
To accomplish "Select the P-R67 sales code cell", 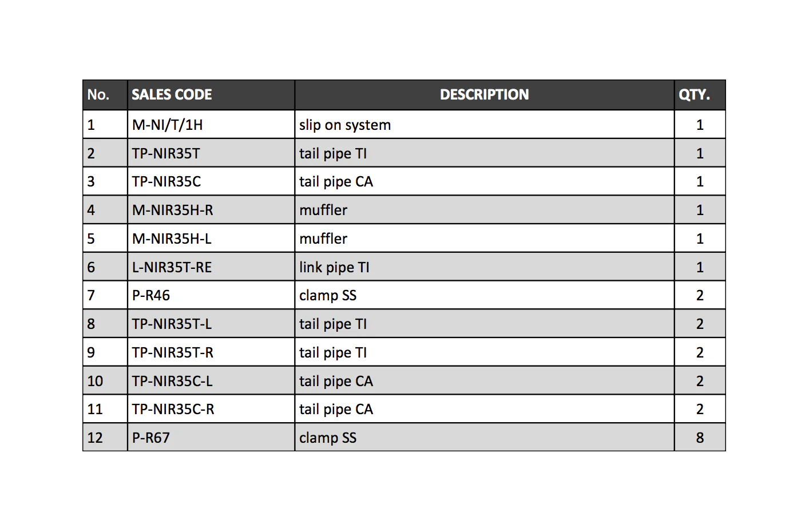I will (211, 438).
